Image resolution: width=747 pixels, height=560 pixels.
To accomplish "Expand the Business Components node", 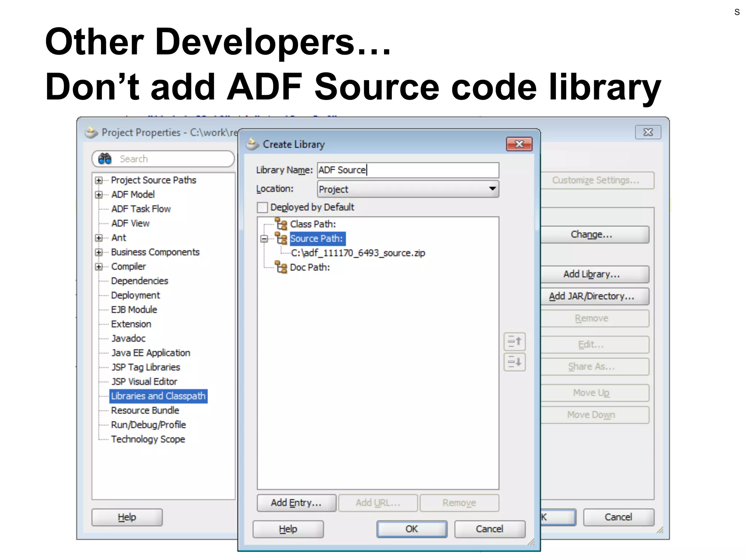I will (x=98, y=252).
